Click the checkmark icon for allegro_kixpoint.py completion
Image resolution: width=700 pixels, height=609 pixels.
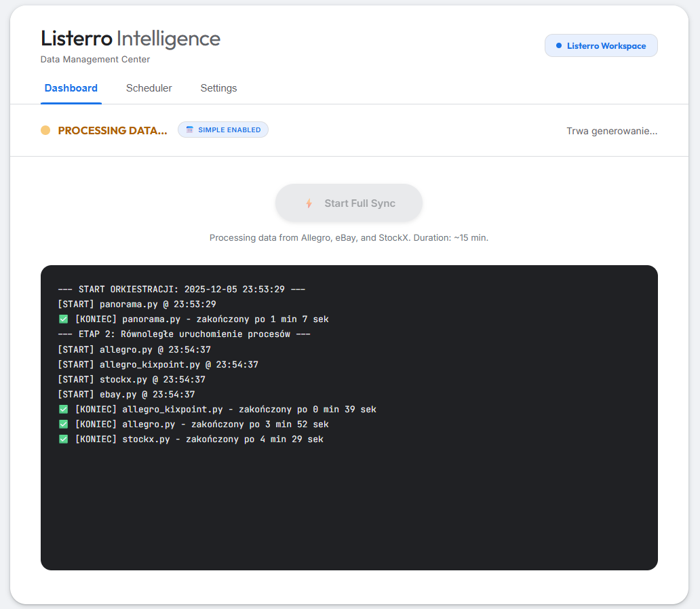(x=63, y=408)
